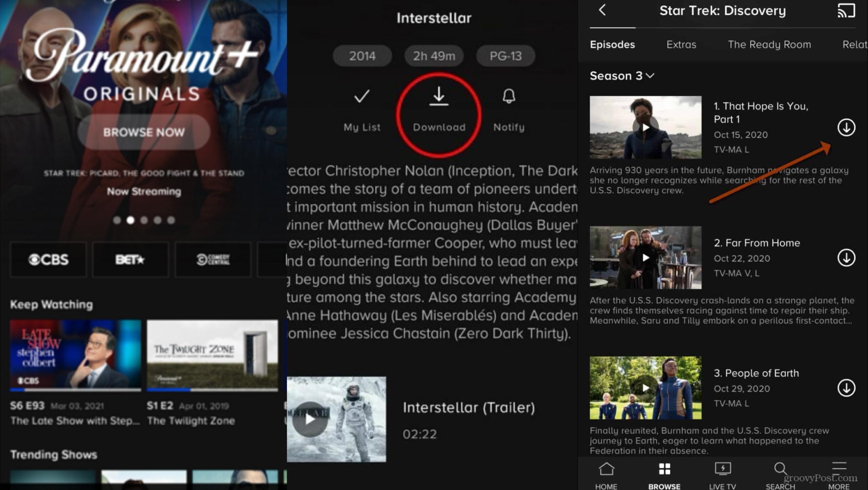The height and width of the screenshot is (490, 868).
Task: Tap the Keep Watching heading
Action: tap(51, 304)
